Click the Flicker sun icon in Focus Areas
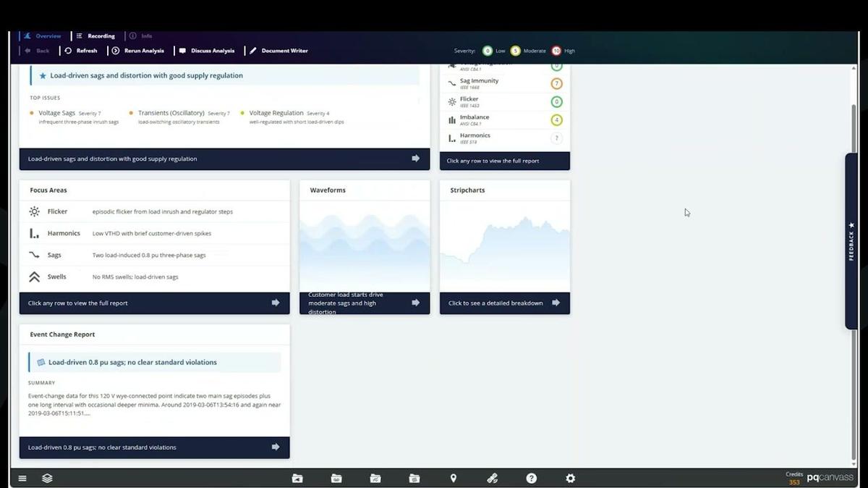Screen dimensions: 868x488 34,211
